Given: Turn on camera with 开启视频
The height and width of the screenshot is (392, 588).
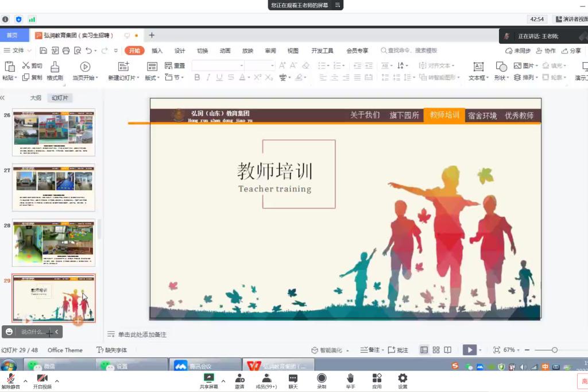Looking at the screenshot, I should (42, 378).
